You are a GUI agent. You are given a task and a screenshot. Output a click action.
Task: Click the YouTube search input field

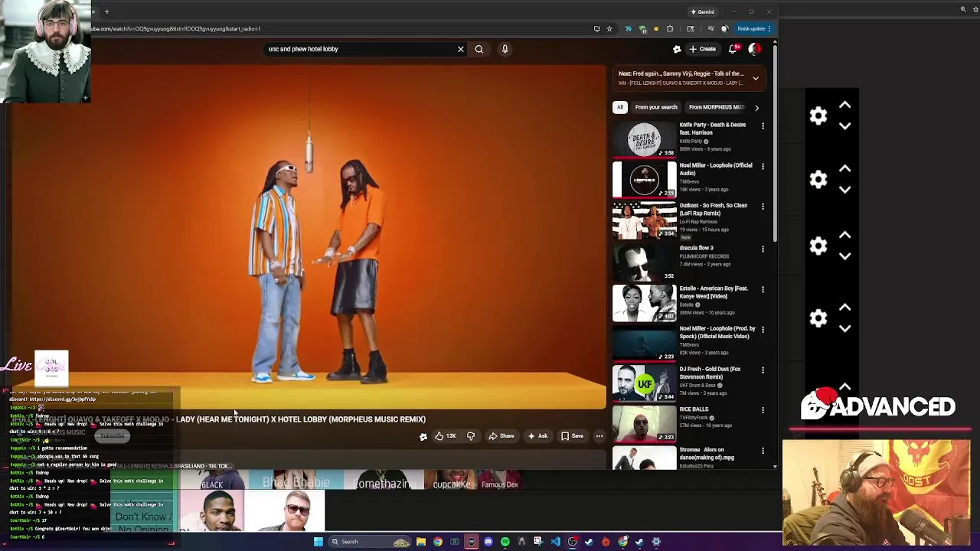(x=360, y=49)
